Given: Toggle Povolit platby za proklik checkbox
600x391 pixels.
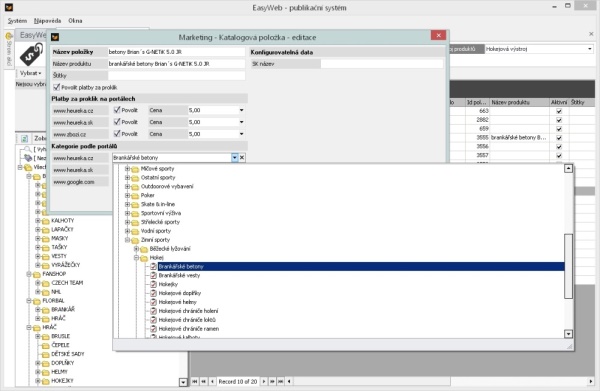Looking at the screenshot, I should pyautogui.click(x=57, y=87).
